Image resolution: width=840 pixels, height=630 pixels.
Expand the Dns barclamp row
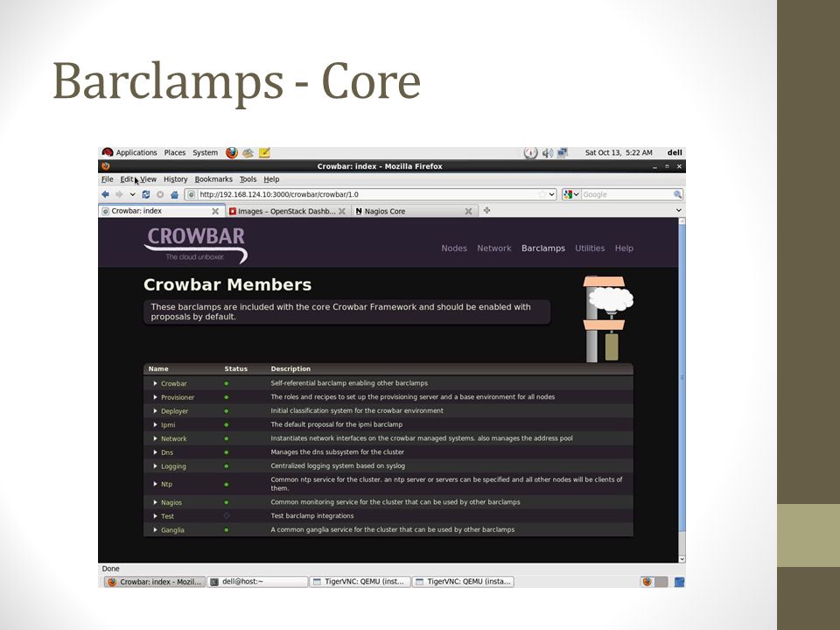(x=156, y=452)
